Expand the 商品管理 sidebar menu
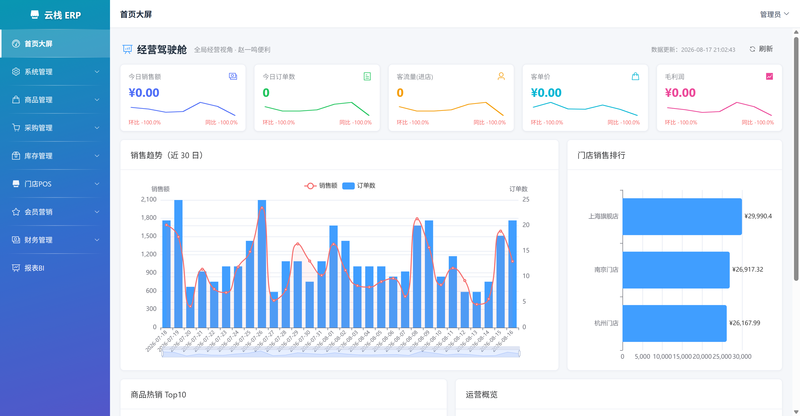This screenshot has width=800, height=416. click(x=55, y=100)
